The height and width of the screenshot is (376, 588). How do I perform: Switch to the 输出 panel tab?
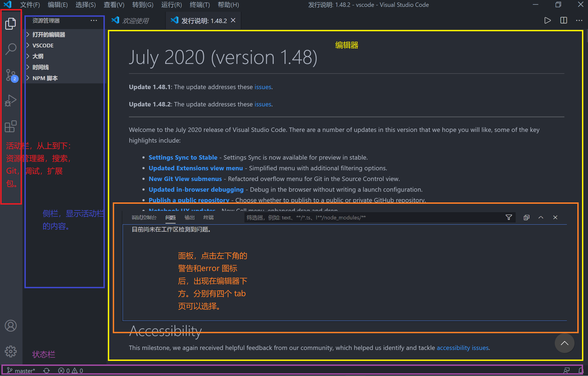[x=190, y=217]
